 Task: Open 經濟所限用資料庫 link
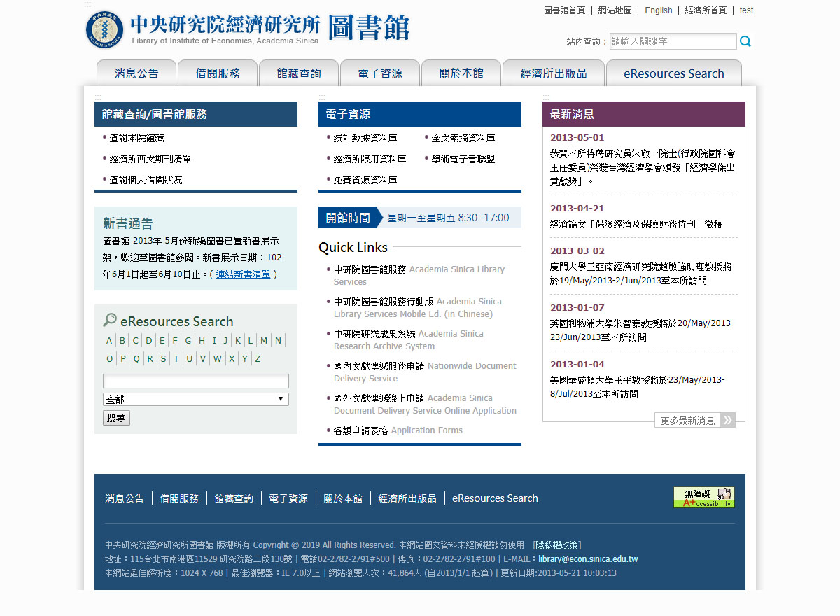click(x=370, y=159)
